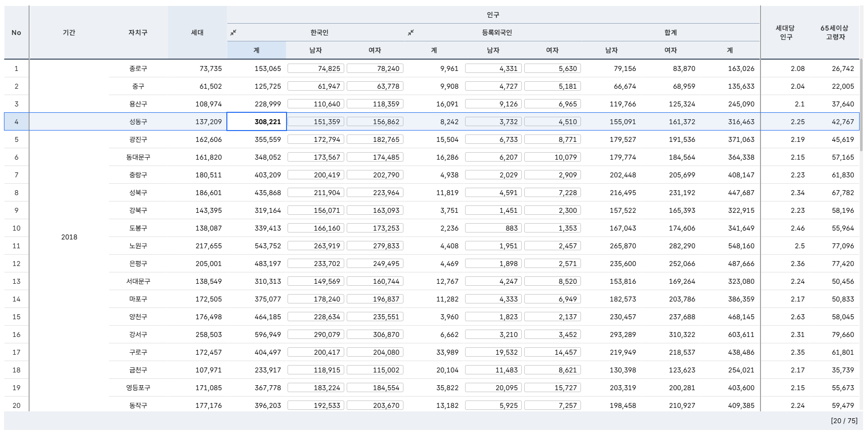Click the 자치구 column header
The image size is (868, 434).
point(138,33)
